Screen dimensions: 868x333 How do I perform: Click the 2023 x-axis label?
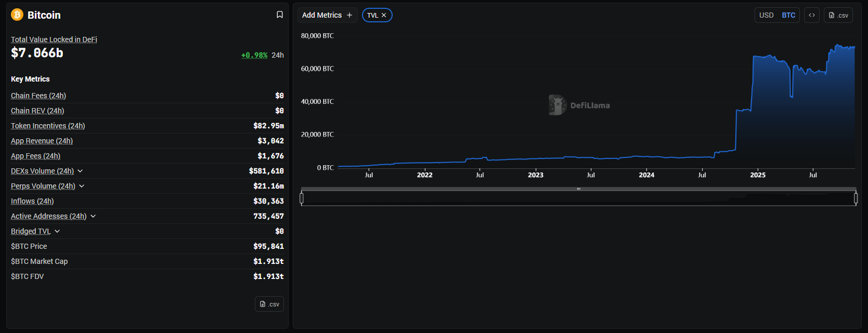click(x=536, y=175)
